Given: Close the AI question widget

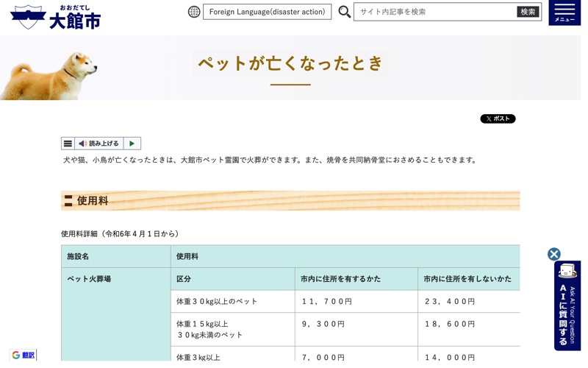Looking at the screenshot, I should (x=554, y=254).
